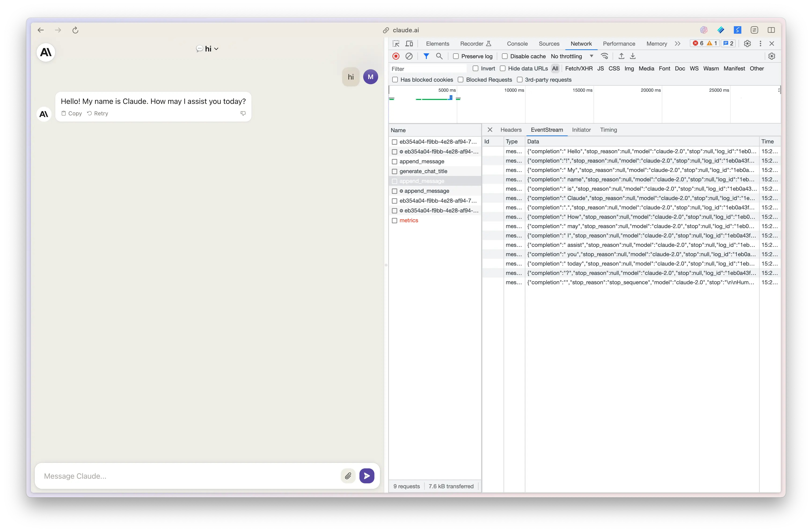Enable the Preserve log checkbox
The height and width of the screenshot is (532, 812).
point(455,56)
